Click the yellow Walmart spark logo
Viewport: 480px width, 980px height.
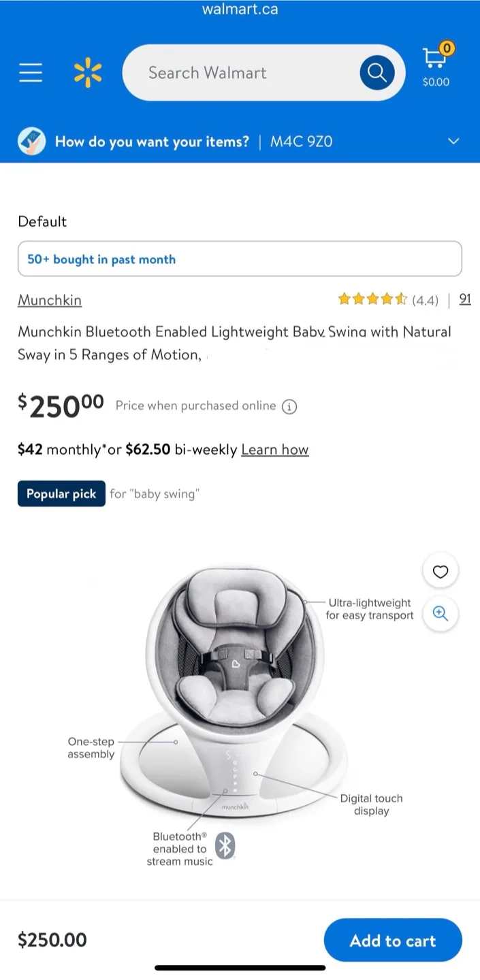tap(88, 71)
